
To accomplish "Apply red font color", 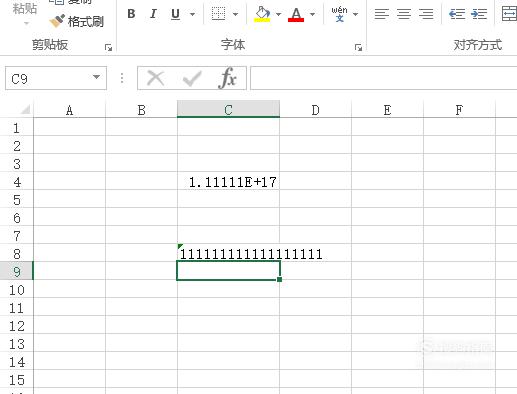I will point(296,14).
